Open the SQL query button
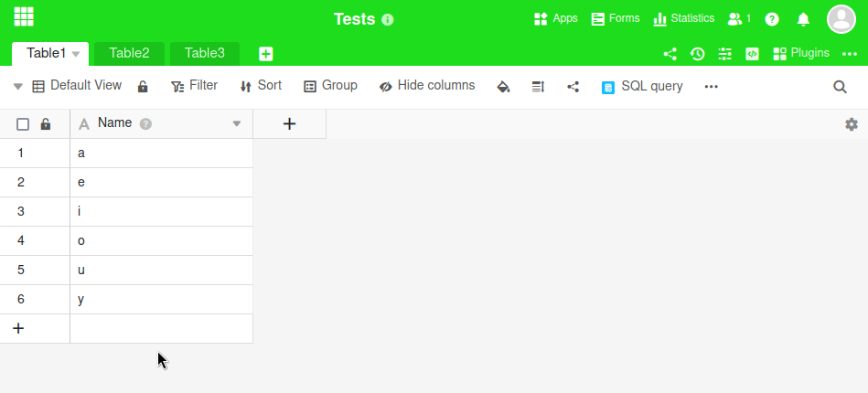This screenshot has width=868, height=393. point(642,86)
